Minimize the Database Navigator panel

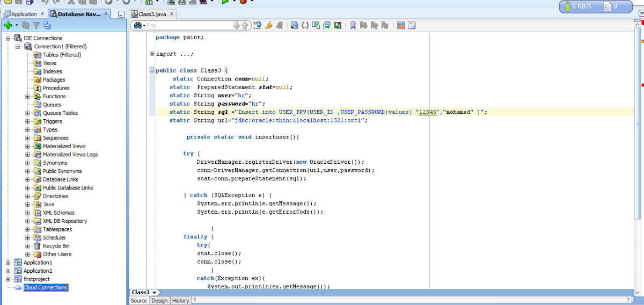121,14
